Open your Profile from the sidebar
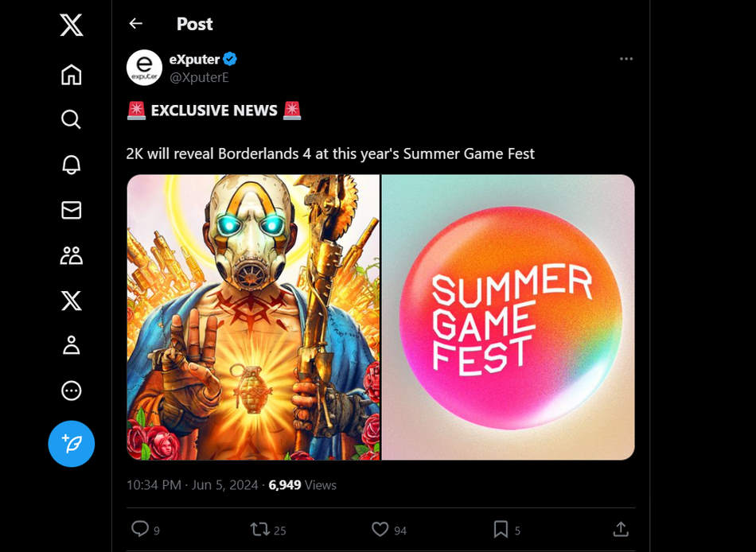Viewport: 756px width, 552px height. [x=71, y=345]
